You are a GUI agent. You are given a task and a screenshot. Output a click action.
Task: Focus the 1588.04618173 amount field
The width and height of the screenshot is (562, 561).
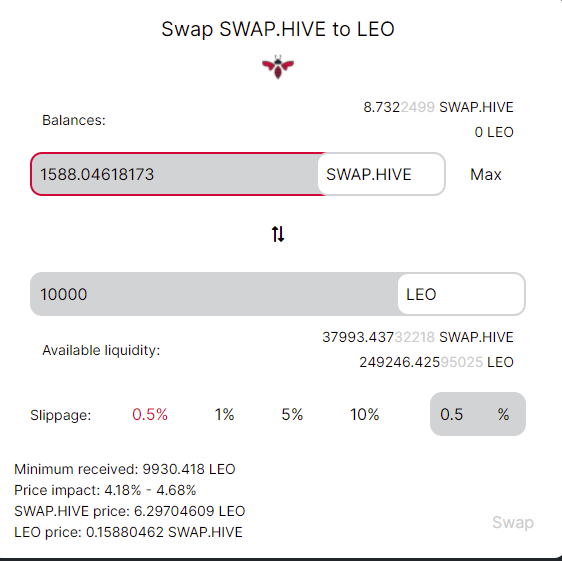pyautogui.click(x=175, y=174)
